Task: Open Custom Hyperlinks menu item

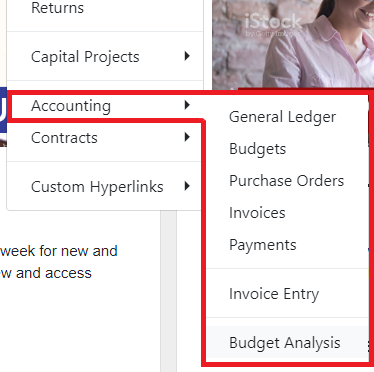Action: pos(105,186)
